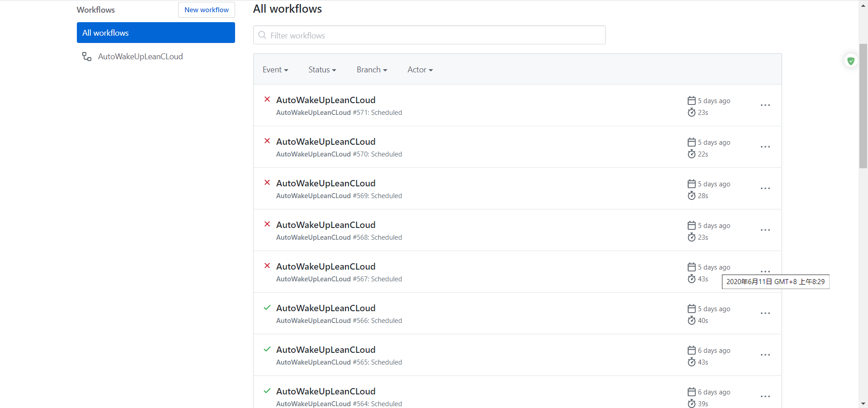Click the search magnifier icon in filter box

tap(262, 35)
